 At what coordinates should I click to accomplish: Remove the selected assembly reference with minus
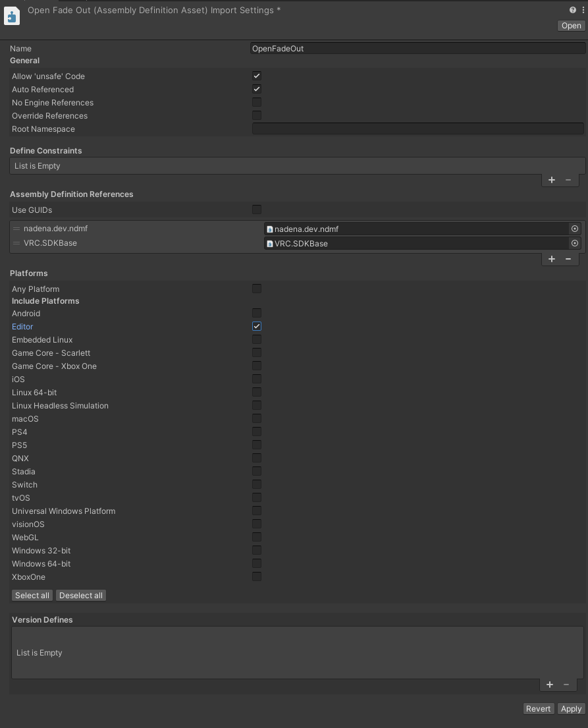pyautogui.click(x=568, y=259)
